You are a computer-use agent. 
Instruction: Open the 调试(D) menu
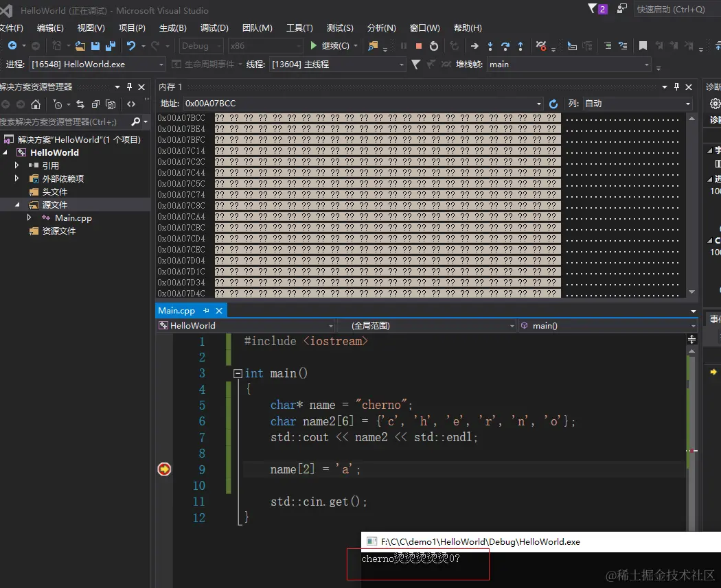(214, 28)
